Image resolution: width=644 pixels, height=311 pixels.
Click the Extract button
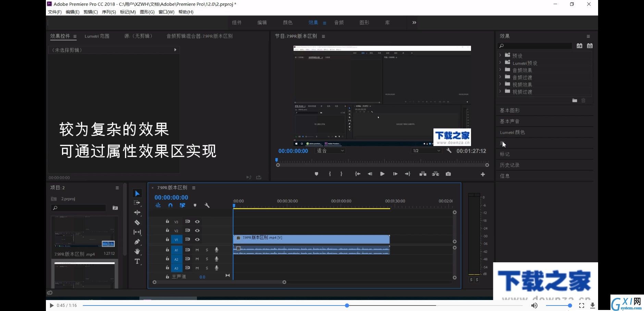click(x=435, y=174)
